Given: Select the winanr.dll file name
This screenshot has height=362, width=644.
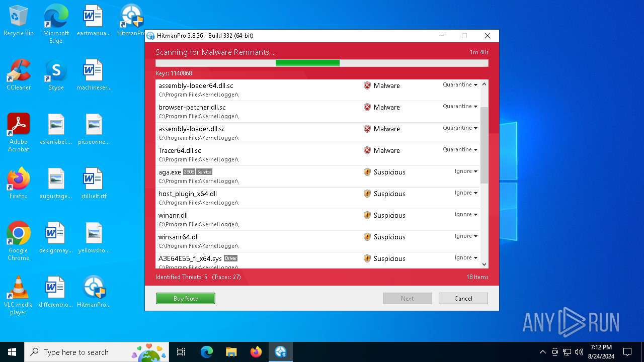Looking at the screenshot, I should (x=173, y=215).
